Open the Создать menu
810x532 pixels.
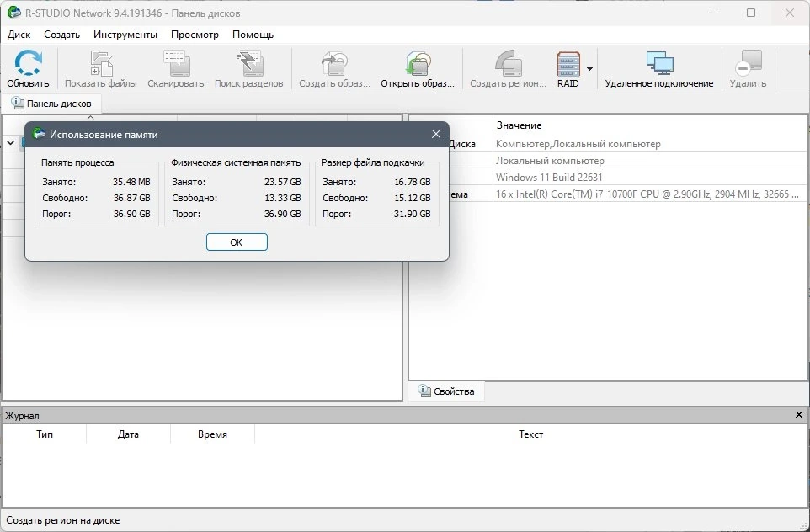pos(62,35)
